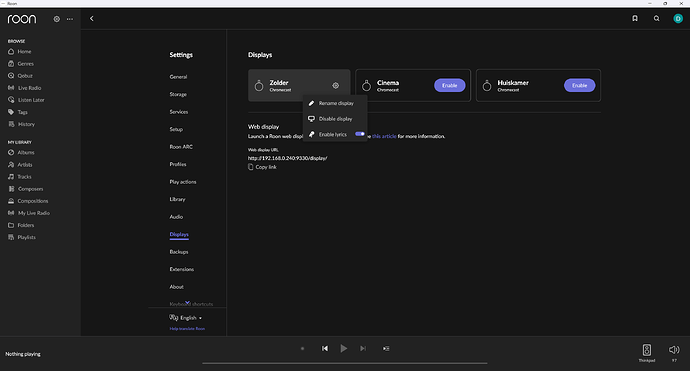
Task: Open the user profile avatar menu
Action: click(678, 18)
